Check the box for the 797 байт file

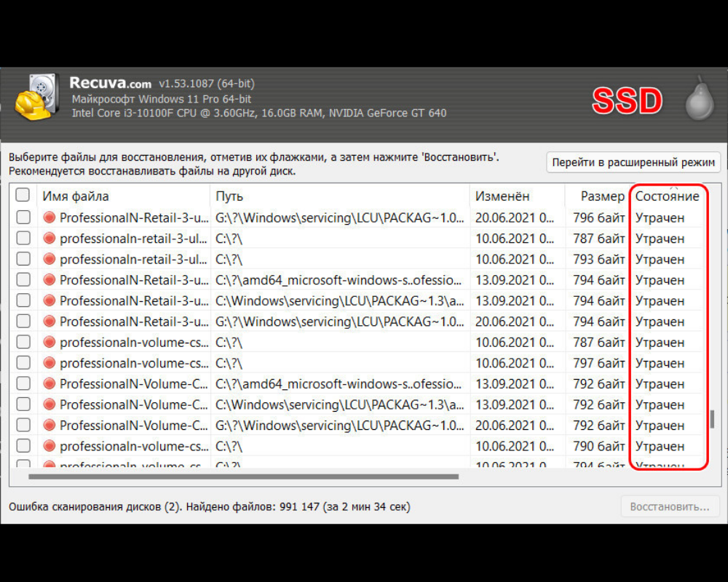pos(23,363)
